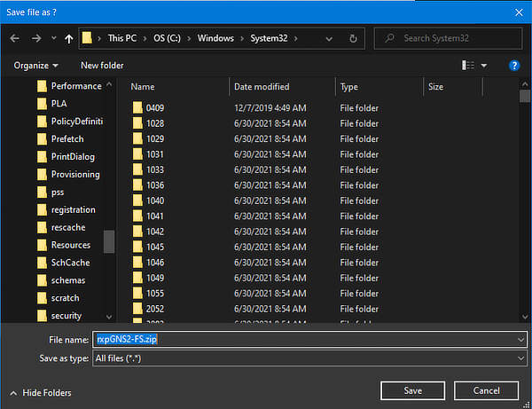The width and height of the screenshot is (532, 409).
Task: Click the Search System32 field
Action: (x=448, y=38)
